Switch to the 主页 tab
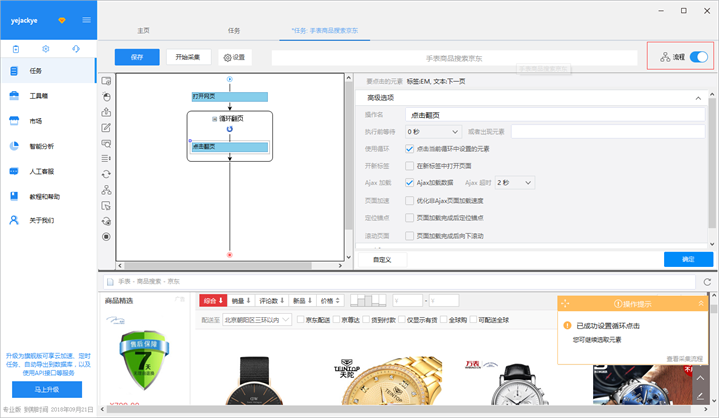719x418 pixels. (x=144, y=31)
